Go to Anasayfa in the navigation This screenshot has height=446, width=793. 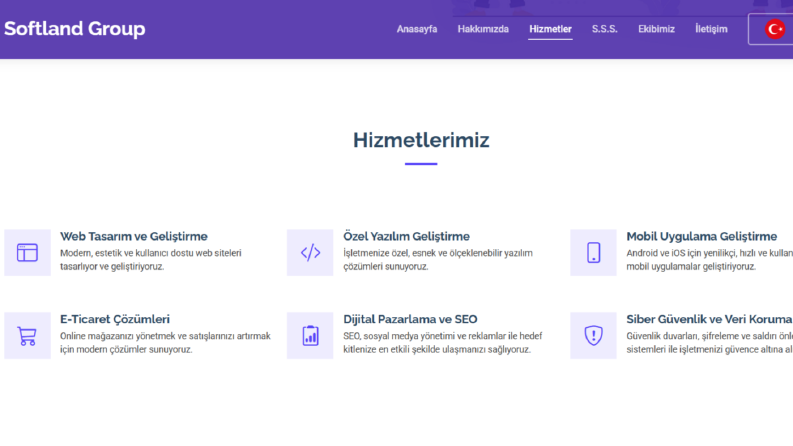pos(417,29)
